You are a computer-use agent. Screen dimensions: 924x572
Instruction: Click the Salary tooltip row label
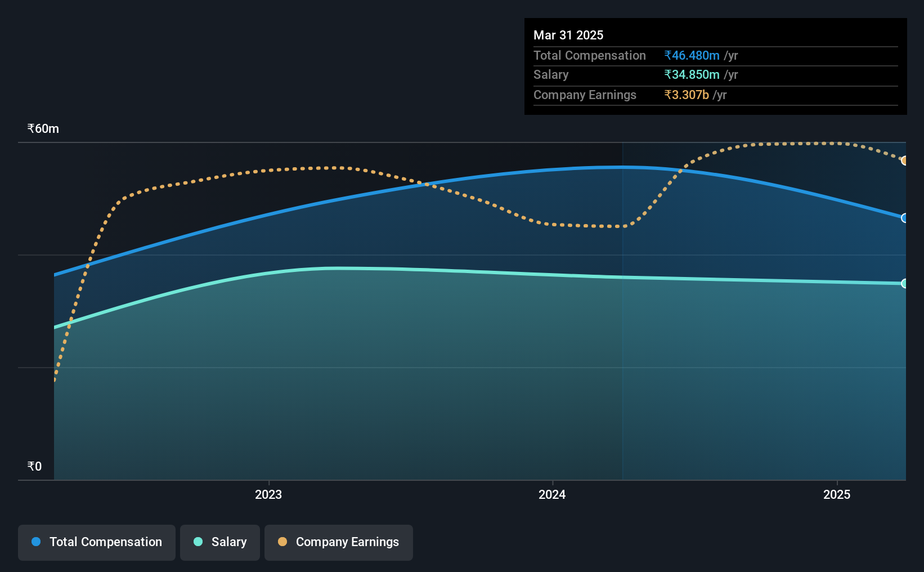click(551, 74)
